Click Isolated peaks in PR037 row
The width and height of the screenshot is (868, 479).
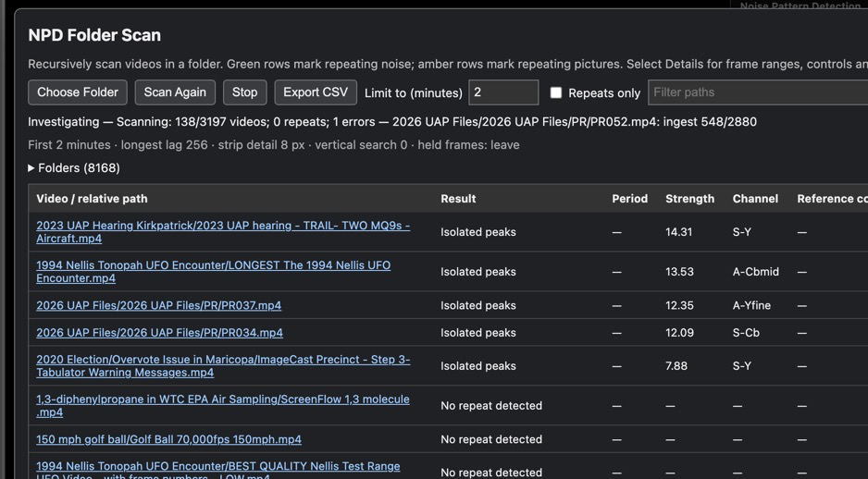point(478,305)
